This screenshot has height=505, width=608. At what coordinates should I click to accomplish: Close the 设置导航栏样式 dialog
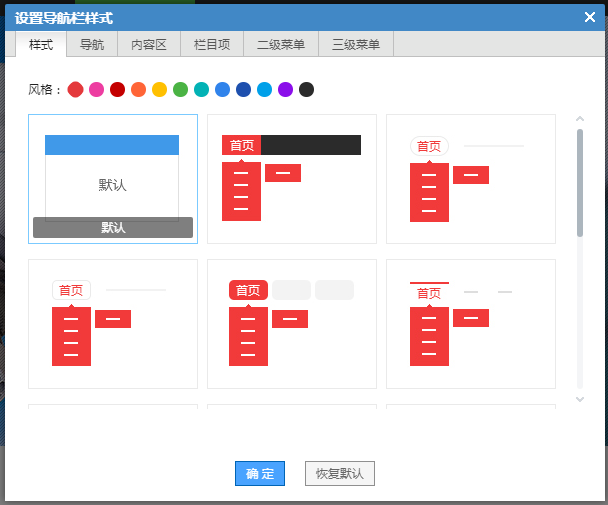coord(590,17)
